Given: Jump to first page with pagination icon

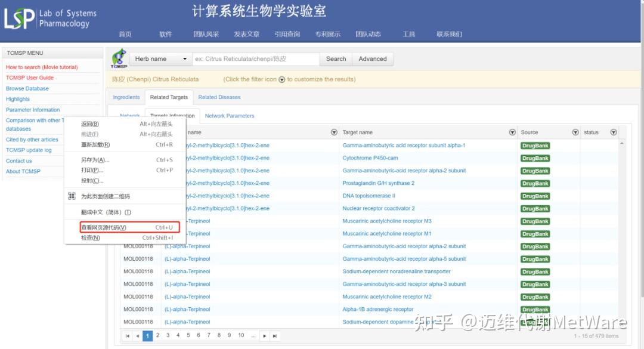Looking at the screenshot, I should (127, 335).
